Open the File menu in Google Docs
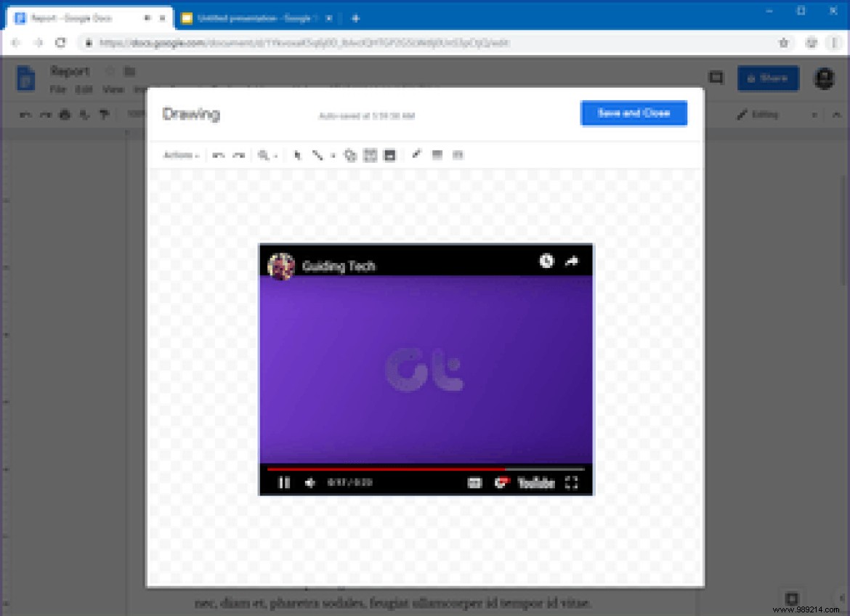 pyautogui.click(x=57, y=89)
